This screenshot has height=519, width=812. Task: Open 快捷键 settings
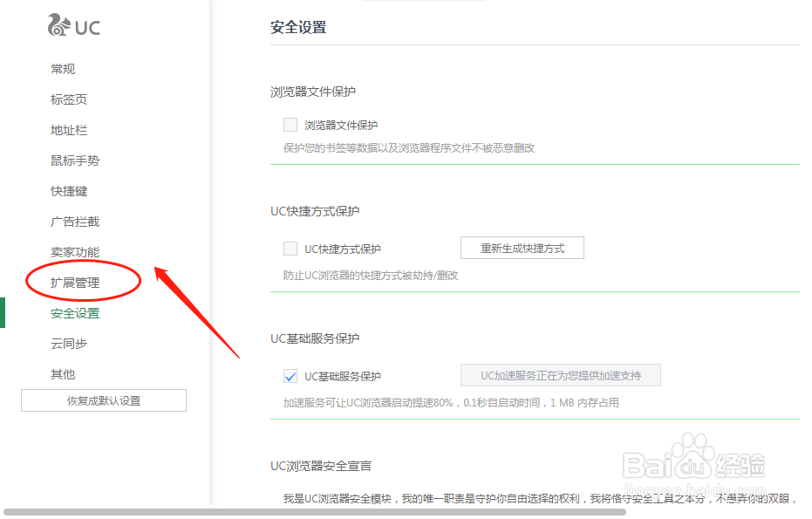coord(69,191)
